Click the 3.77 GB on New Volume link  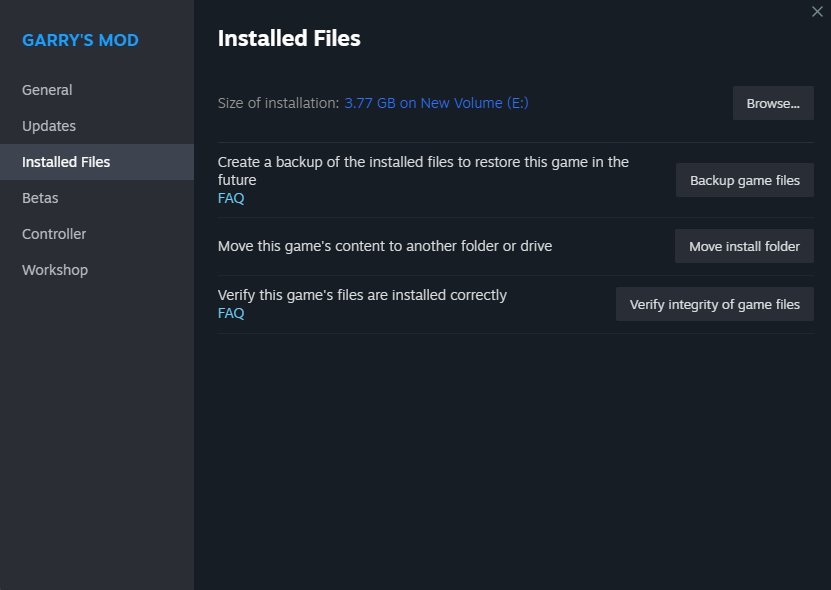[436, 103]
